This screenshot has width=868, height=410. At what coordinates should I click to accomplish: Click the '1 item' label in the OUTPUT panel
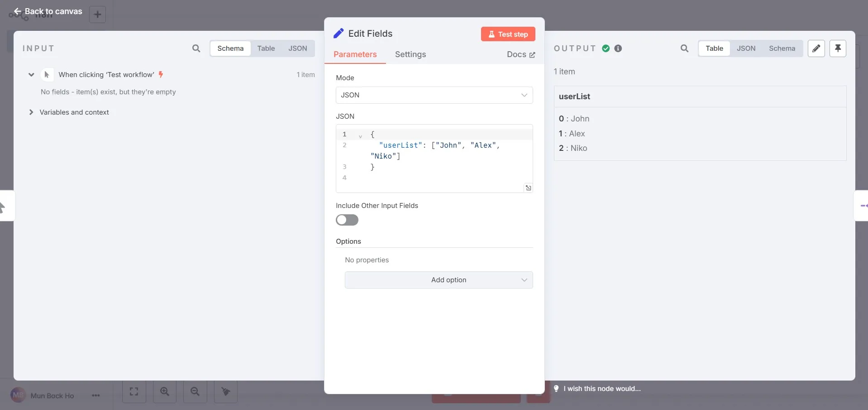point(564,72)
